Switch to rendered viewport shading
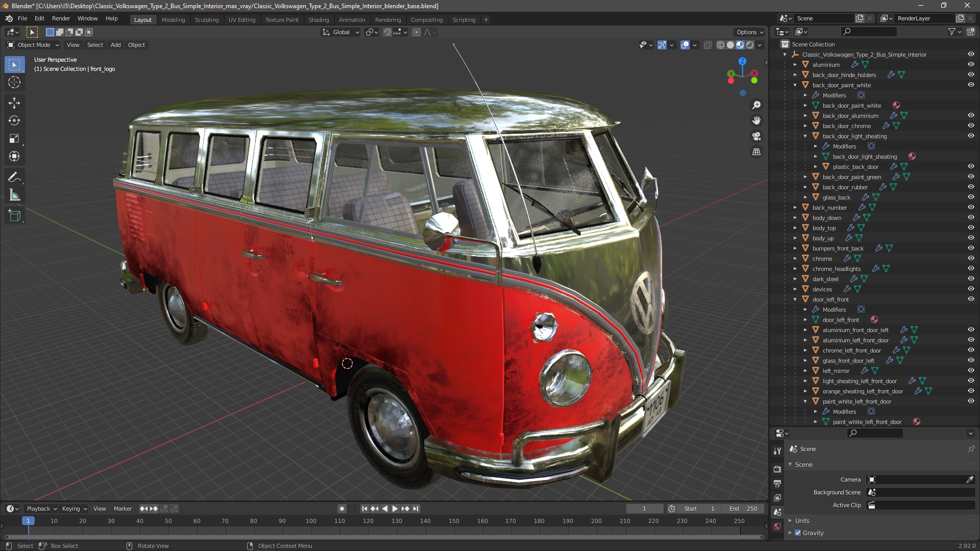The width and height of the screenshot is (980, 551). tap(750, 45)
